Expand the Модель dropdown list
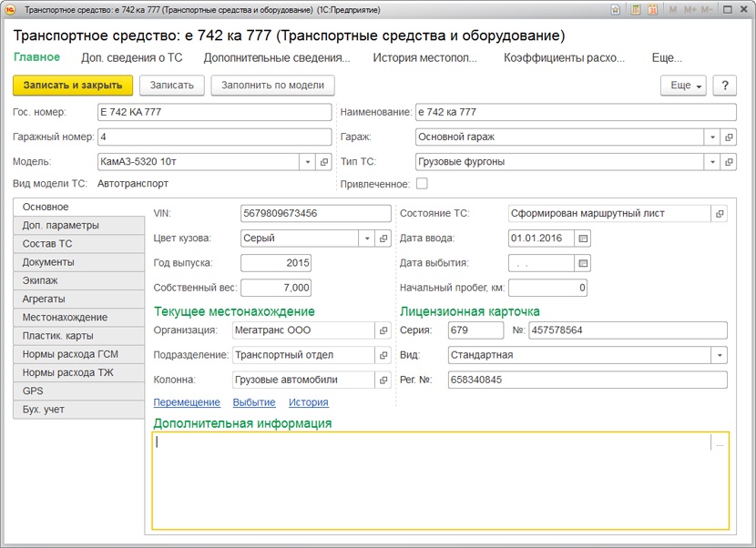The height and width of the screenshot is (548, 756). [308, 162]
